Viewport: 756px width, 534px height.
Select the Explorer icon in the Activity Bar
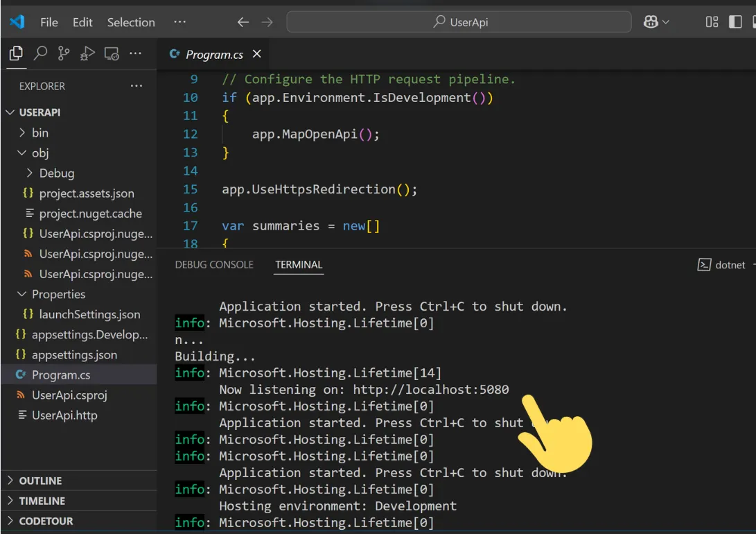[x=15, y=53]
